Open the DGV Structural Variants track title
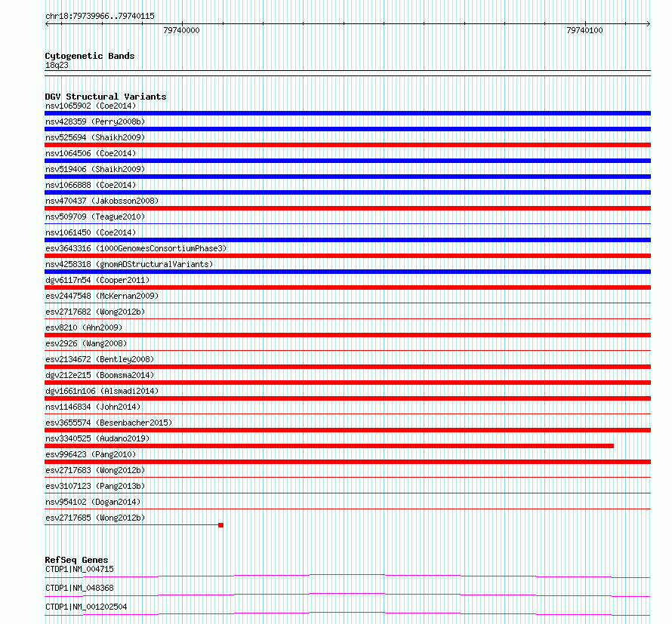 click(106, 97)
